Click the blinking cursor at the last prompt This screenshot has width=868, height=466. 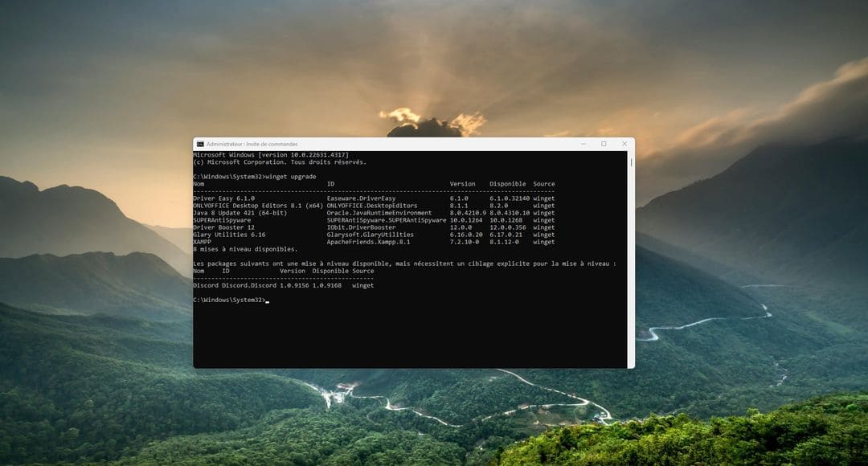point(268,301)
